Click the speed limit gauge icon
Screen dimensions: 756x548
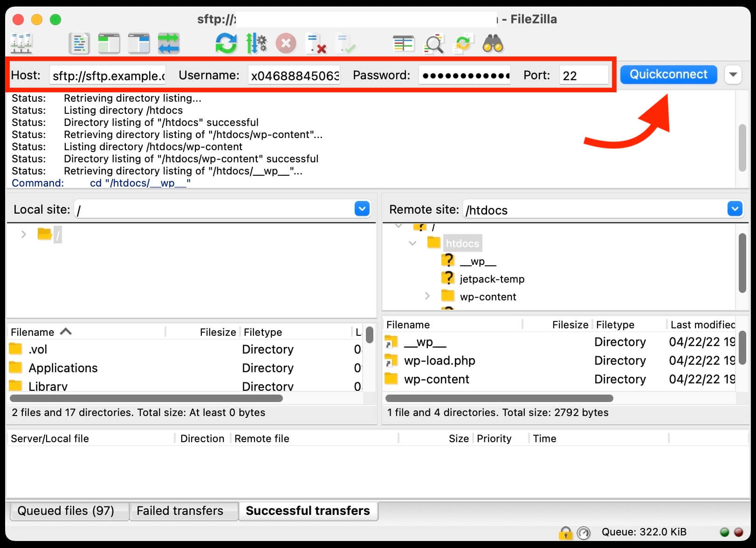click(x=584, y=532)
